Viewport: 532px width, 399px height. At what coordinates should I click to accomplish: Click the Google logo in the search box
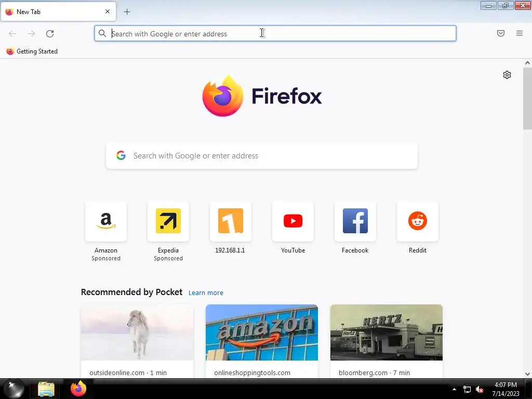pyautogui.click(x=121, y=155)
